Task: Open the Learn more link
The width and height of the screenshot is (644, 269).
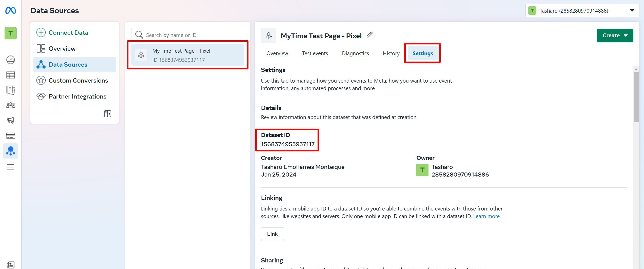Action: pyautogui.click(x=486, y=216)
